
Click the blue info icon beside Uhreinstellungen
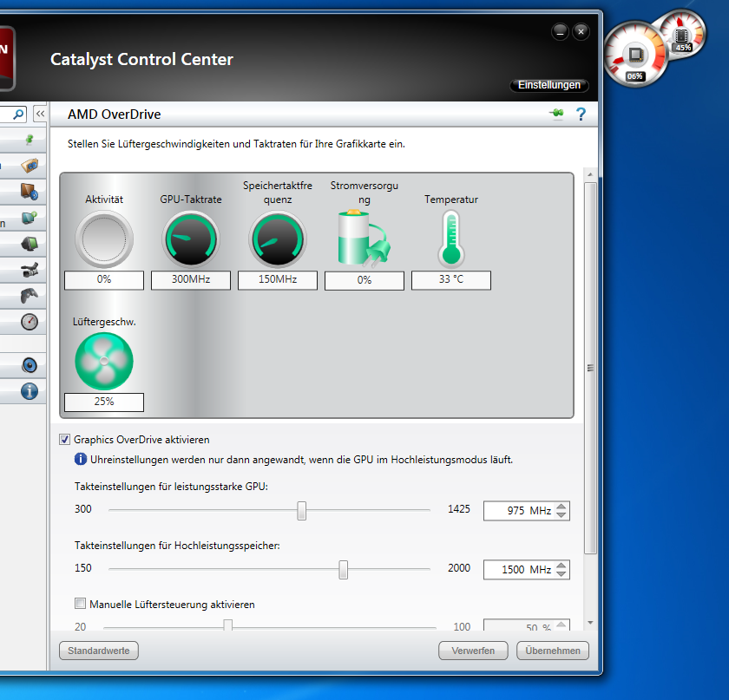coord(81,459)
